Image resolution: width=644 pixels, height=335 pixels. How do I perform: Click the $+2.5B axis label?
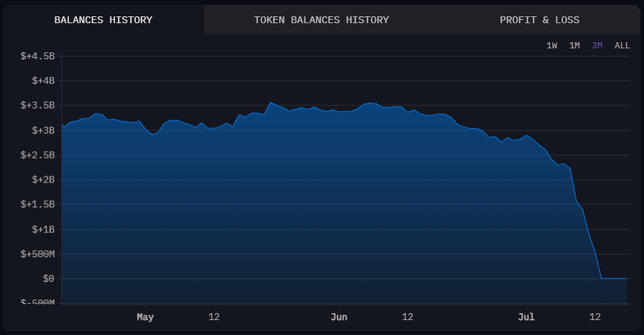coord(38,155)
